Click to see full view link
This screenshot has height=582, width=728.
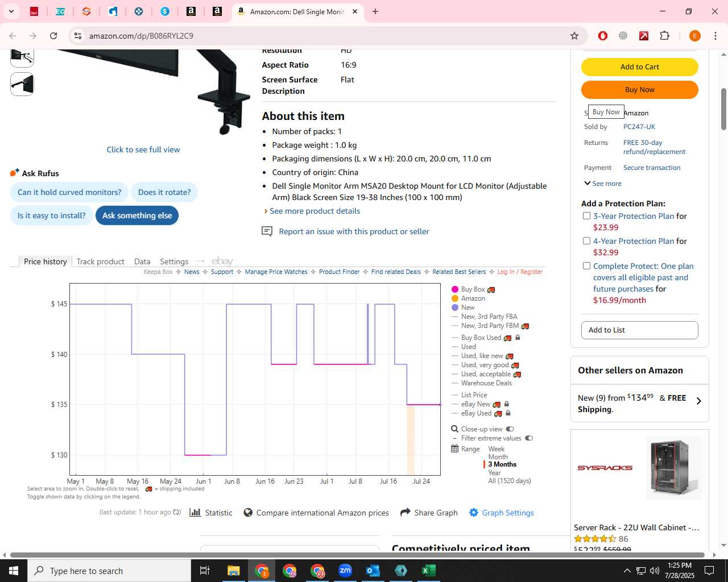pos(143,149)
